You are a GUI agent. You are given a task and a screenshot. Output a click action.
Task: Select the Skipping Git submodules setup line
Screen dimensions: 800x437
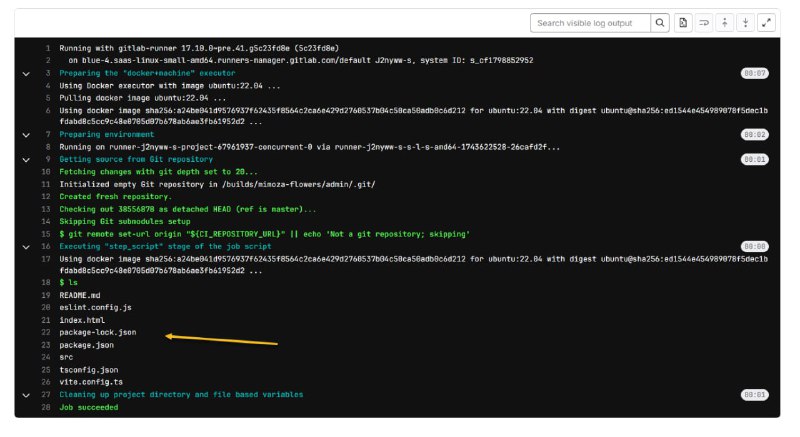(124, 221)
